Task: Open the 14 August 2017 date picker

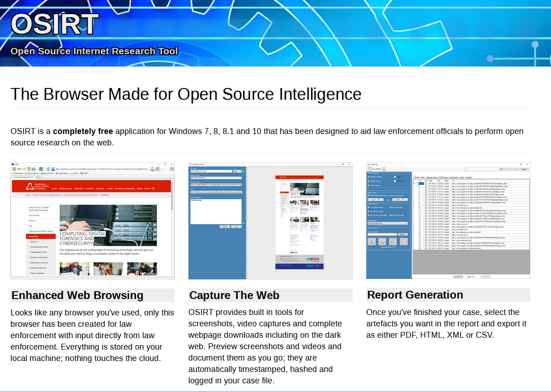Action: (x=374, y=199)
